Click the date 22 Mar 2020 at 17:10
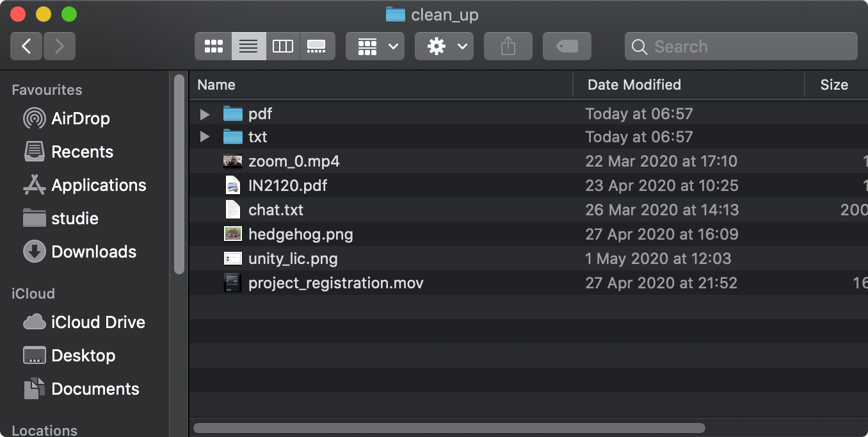 pyautogui.click(x=661, y=161)
